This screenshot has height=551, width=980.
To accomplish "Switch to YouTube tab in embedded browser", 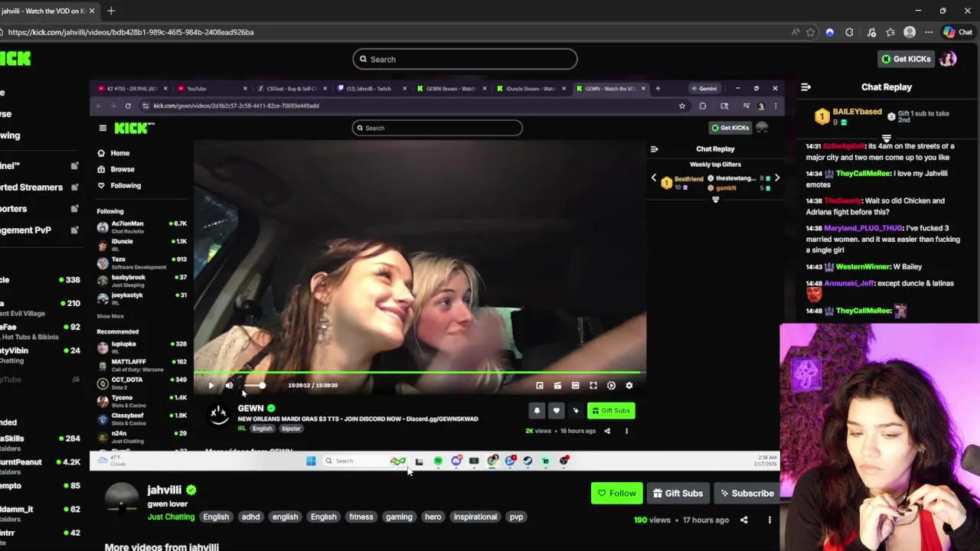I will 211,89.
